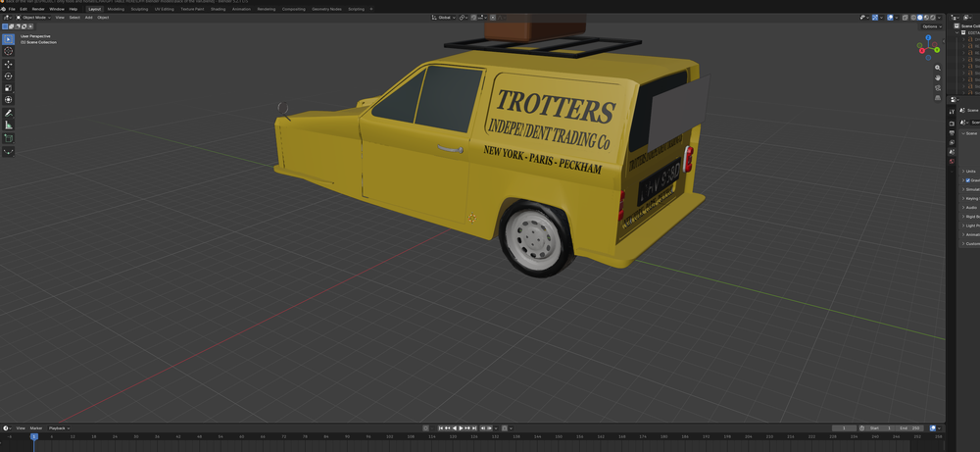Open the viewport Add menu
Image resolution: width=980 pixels, height=452 pixels.
click(x=89, y=18)
